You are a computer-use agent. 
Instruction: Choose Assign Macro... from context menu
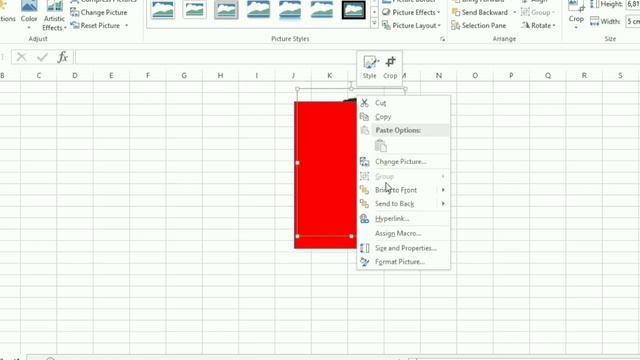[x=403, y=233]
